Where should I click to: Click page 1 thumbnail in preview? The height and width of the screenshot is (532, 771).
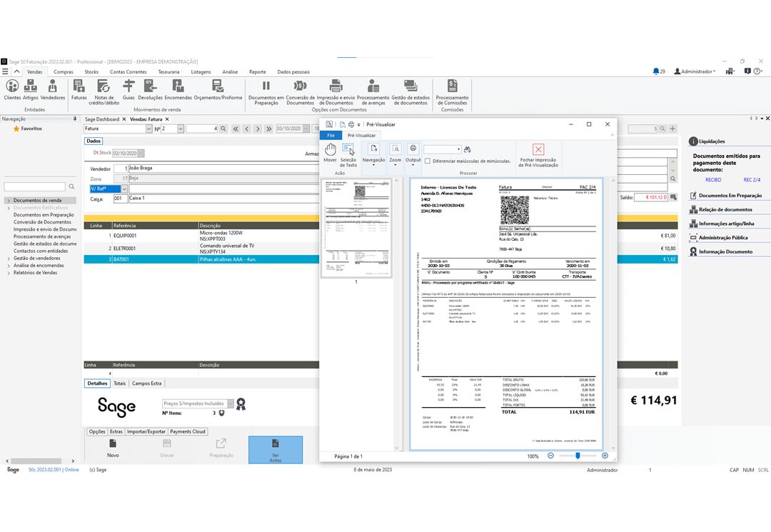tap(356, 228)
